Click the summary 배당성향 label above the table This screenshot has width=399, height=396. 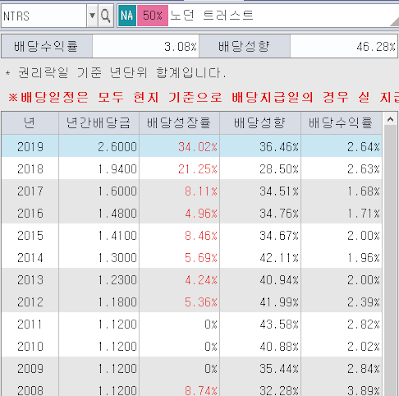(x=245, y=46)
